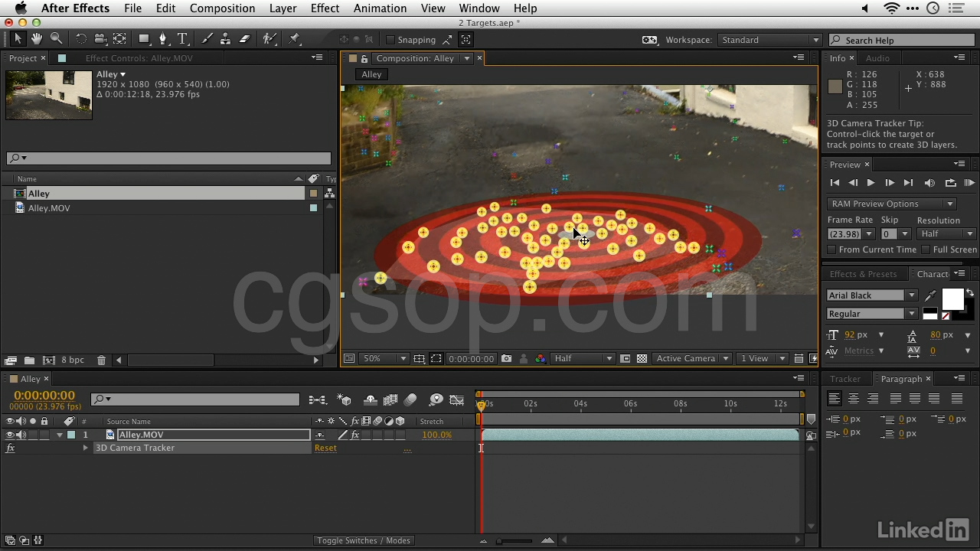Select the Pen tool in the toolbar
Screen dimensions: 980x551
coord(162,39)
